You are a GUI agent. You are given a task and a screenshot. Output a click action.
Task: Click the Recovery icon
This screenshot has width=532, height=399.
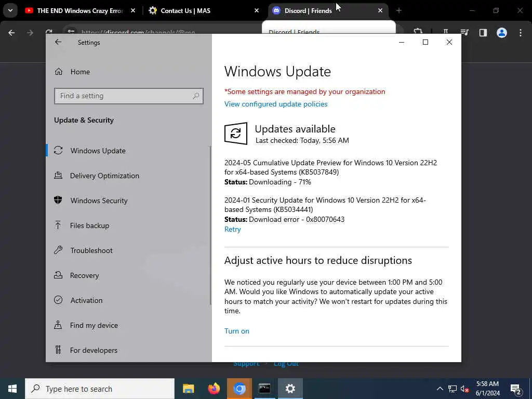coord(58,275)
